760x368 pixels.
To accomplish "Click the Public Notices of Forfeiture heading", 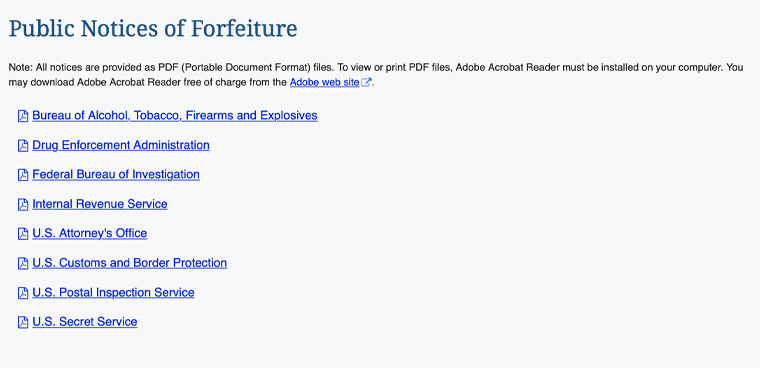I will pyautogui.click(x=153, y=28).
